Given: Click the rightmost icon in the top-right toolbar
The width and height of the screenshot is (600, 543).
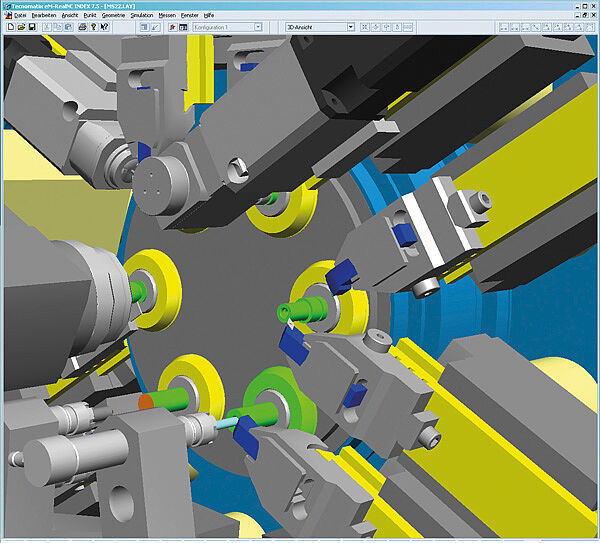Looking at the screenshot, I should (589, 27).
